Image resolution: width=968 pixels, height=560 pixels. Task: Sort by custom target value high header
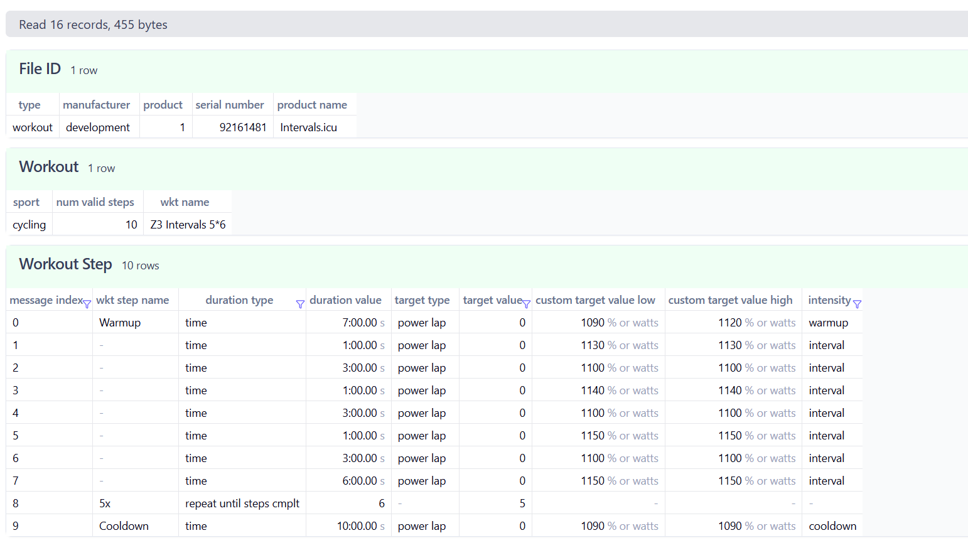point(730,300)
